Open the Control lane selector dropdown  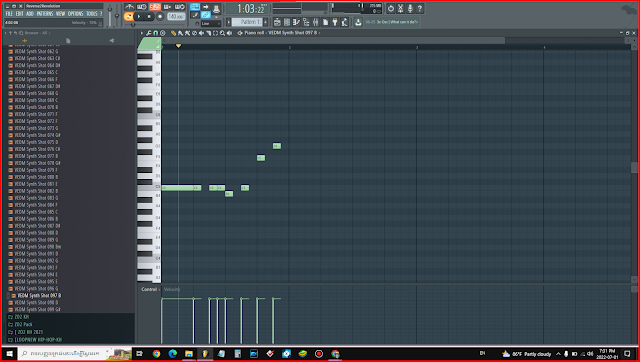[150, 289]
